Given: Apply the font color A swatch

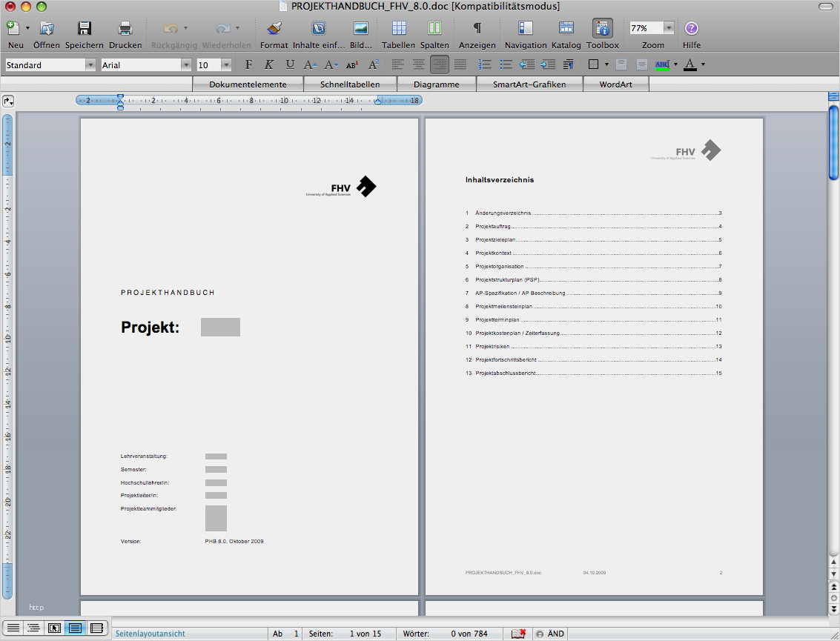Looking at the screenshot, I should point(690,64).
